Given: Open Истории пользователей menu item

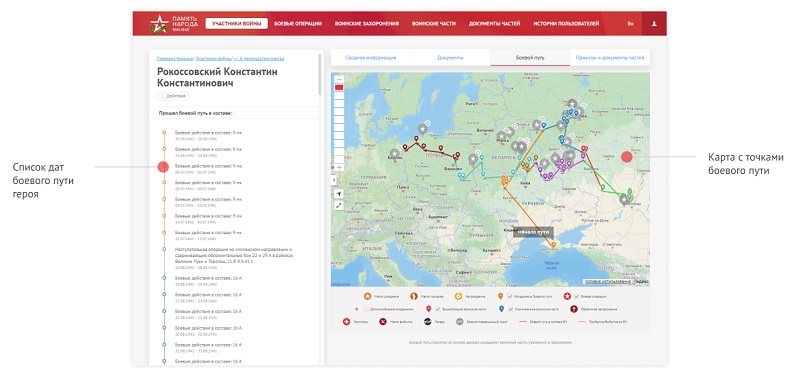Looking at the screenshot, I should (x=566, y=23).
